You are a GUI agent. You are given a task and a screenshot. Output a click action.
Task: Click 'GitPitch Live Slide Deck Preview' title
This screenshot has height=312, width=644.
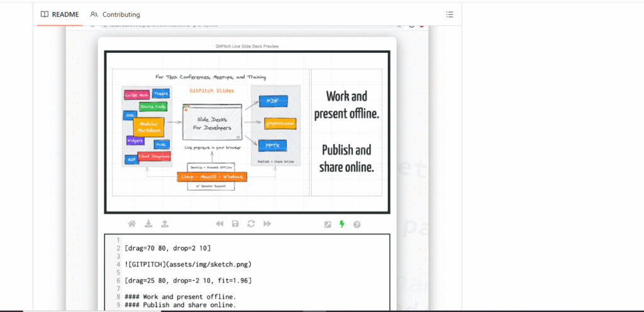click(247, 47)
